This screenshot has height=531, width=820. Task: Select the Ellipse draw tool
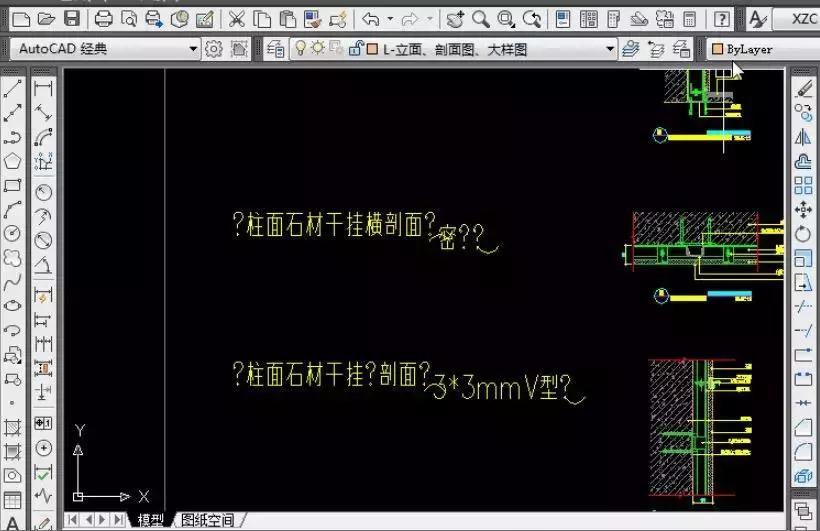[13, 306]
